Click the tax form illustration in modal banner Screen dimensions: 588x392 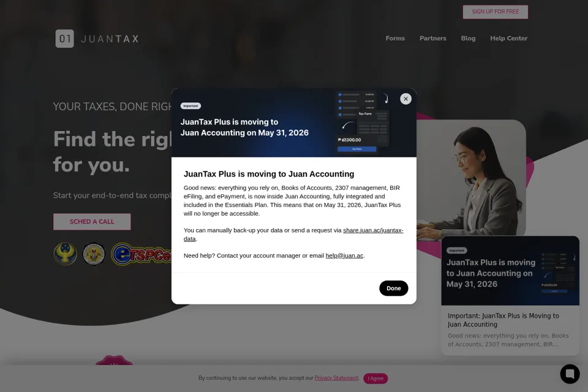click(362, 122)
